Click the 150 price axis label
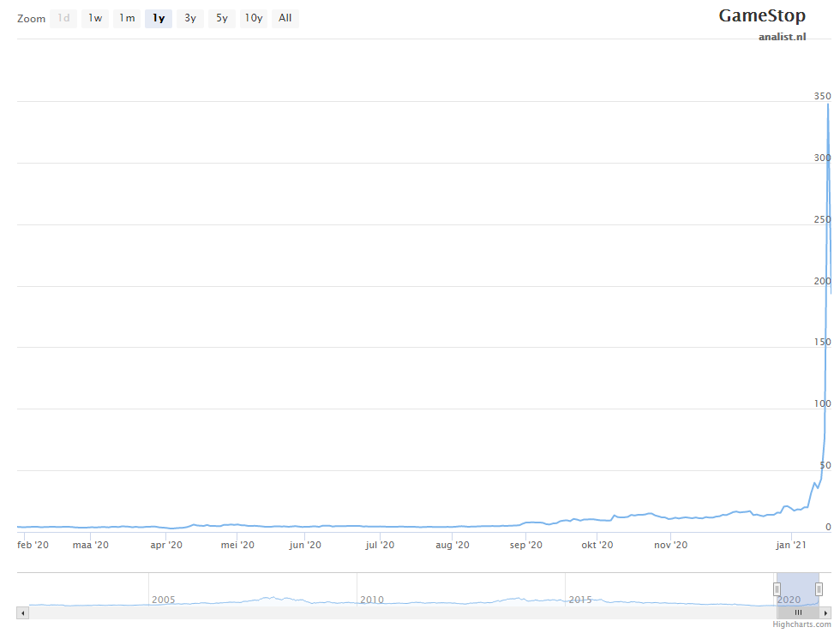The image size is (840, 633). pyautogui.click(x=822, y=343)
